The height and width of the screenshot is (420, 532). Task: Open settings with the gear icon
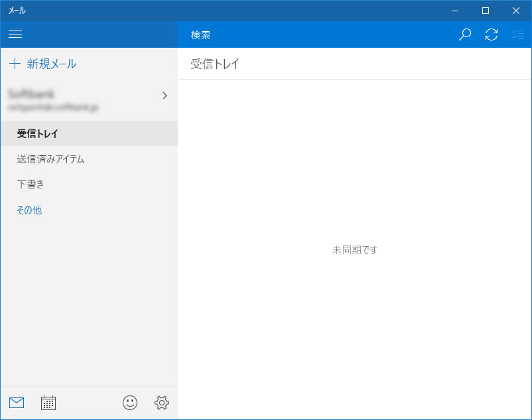point(162,403)
